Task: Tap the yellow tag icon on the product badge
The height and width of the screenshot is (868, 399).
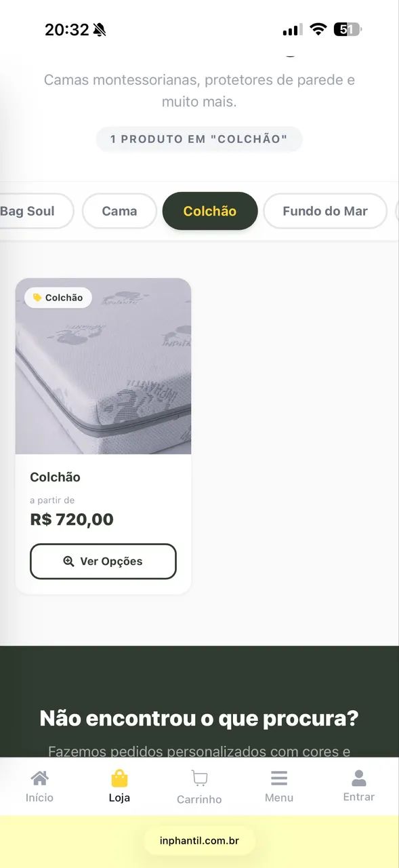Action: pyautogui.click(x=37, y=298)
